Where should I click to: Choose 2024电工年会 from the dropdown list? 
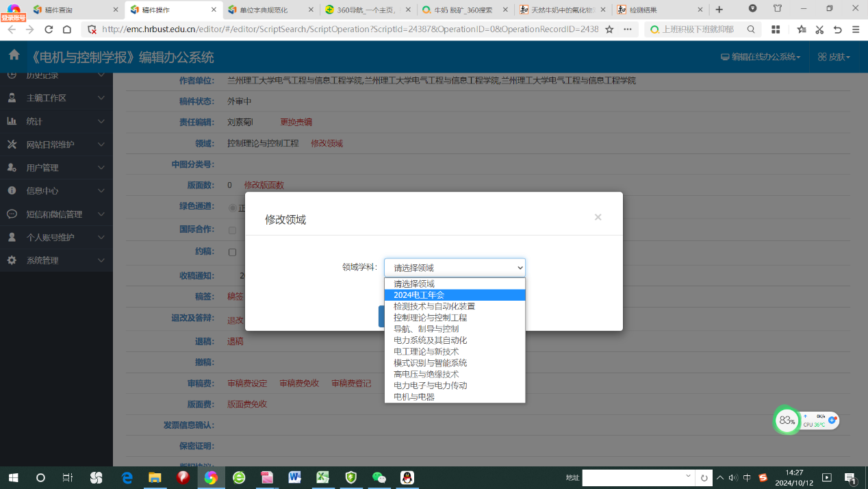[x=419, y=295]
